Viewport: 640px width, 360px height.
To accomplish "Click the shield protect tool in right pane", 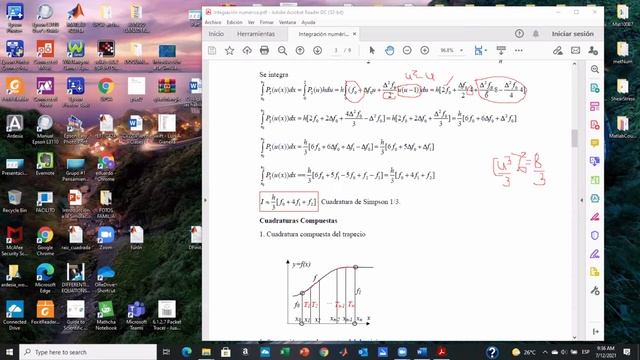I will (x=595, y=236).
